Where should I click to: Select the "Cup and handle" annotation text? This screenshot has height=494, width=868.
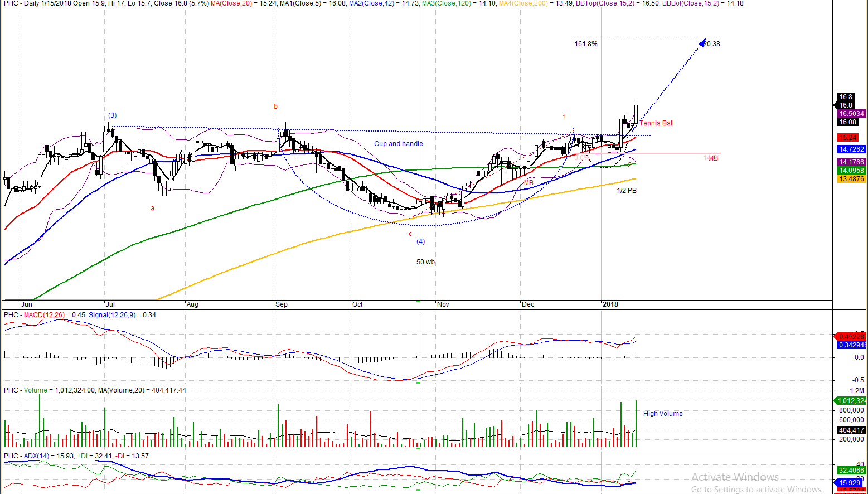pyautogui.click(x=398, y=144)
